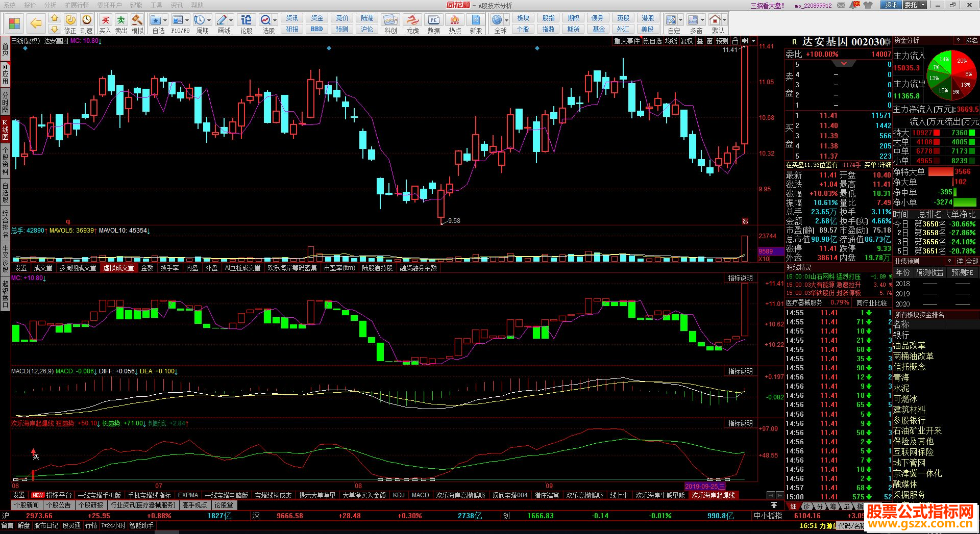This screenshot has height=534, width=980.
Task: Open the 热点 hot spots flame icon
Action: point(455,23)
